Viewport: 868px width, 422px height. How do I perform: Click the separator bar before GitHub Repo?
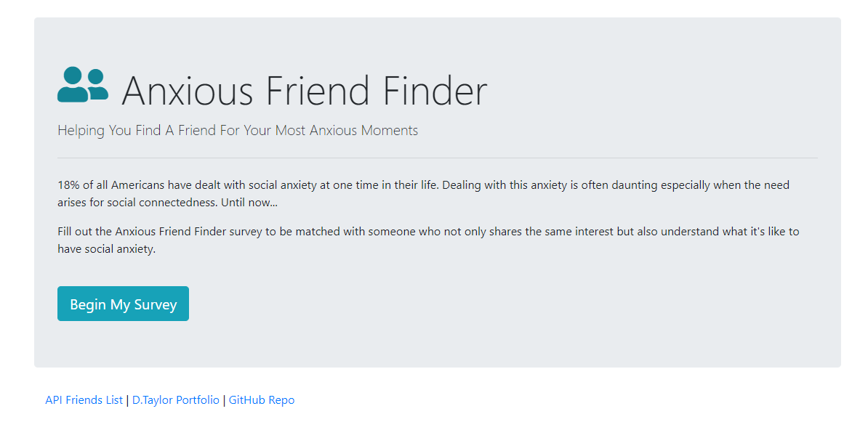click(x=224, y=400)
